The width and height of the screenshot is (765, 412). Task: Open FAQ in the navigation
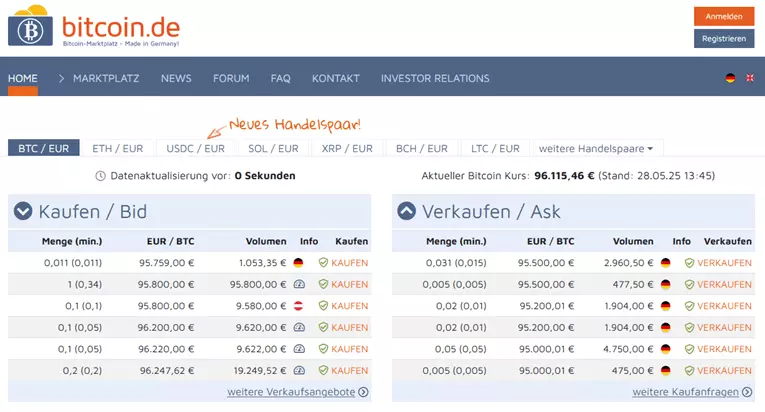[x=281, y=78]
